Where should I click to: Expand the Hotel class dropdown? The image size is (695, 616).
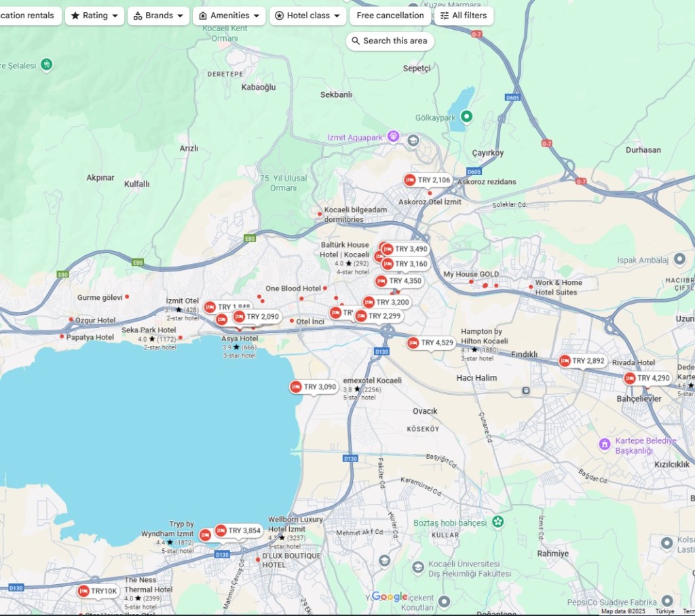pyautogui.click(x=307, y=16)
